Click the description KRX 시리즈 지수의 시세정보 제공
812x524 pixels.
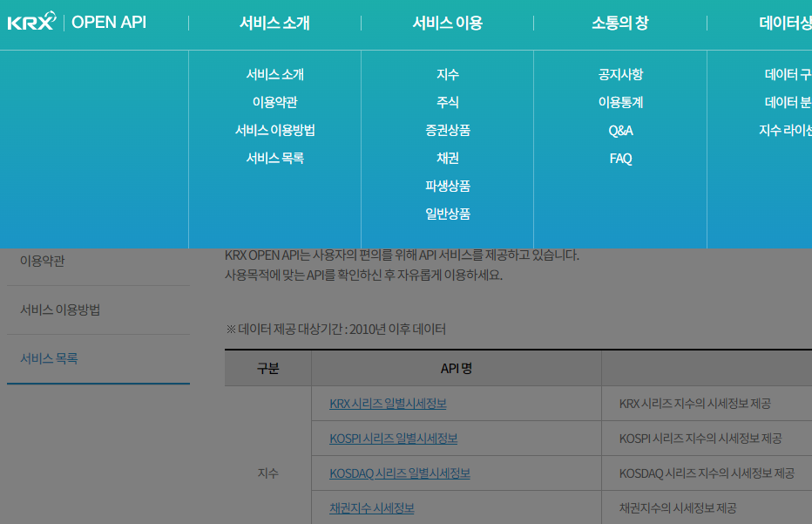pyautogui.click(x=695, y=403)
